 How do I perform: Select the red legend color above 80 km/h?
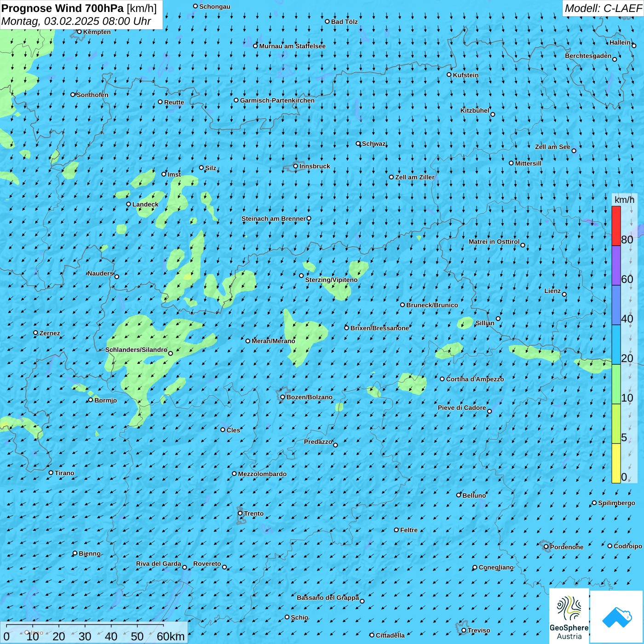616,226
